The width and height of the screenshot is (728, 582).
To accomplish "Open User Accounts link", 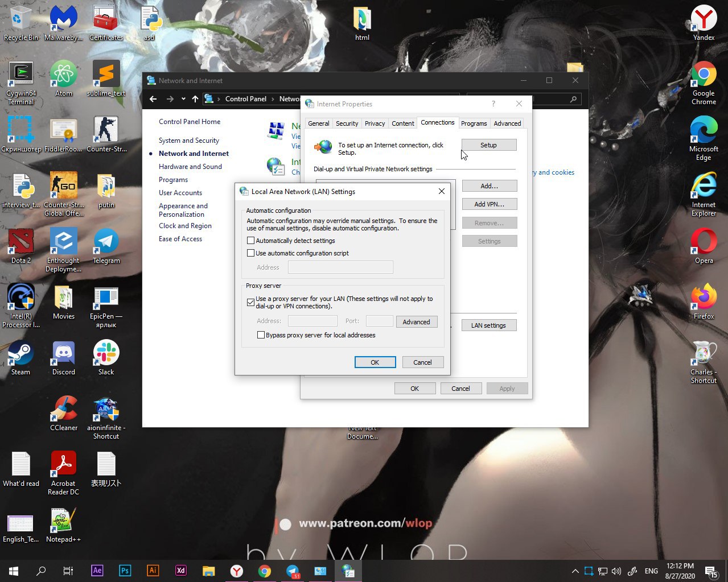I will point(180,193).
